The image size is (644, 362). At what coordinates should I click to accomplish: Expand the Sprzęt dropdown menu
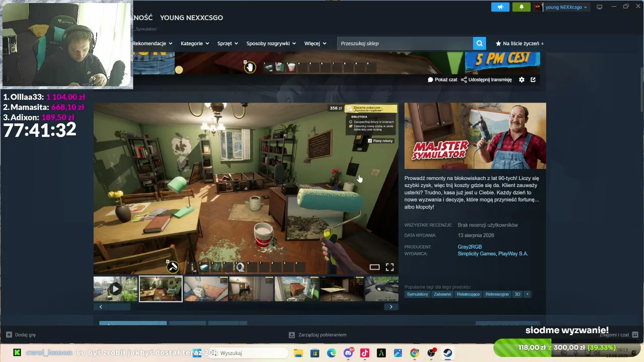227,43
